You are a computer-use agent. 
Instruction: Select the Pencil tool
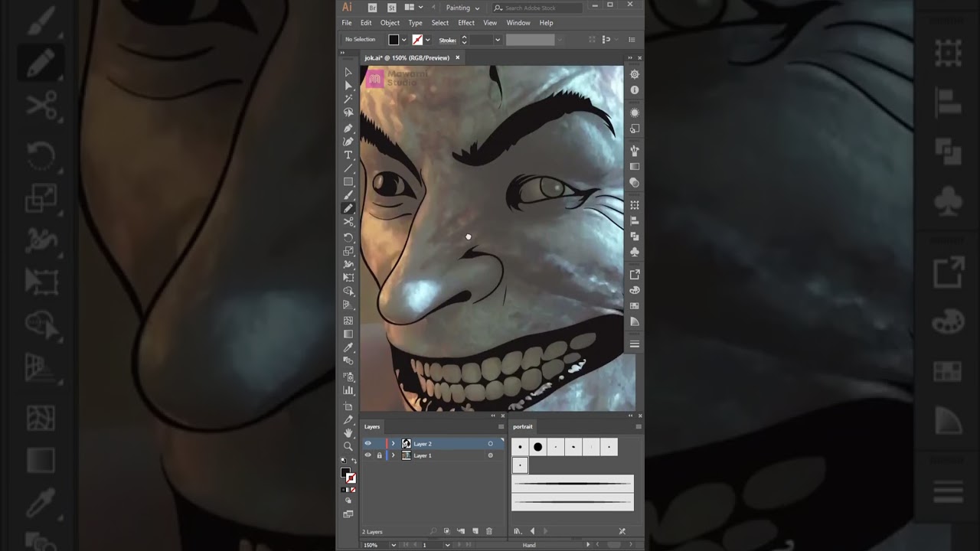click(x=348, y=209)
